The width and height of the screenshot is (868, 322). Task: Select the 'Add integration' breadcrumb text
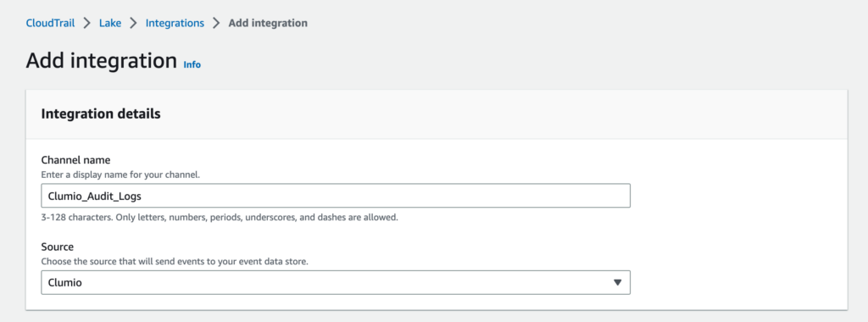point(268,23)
